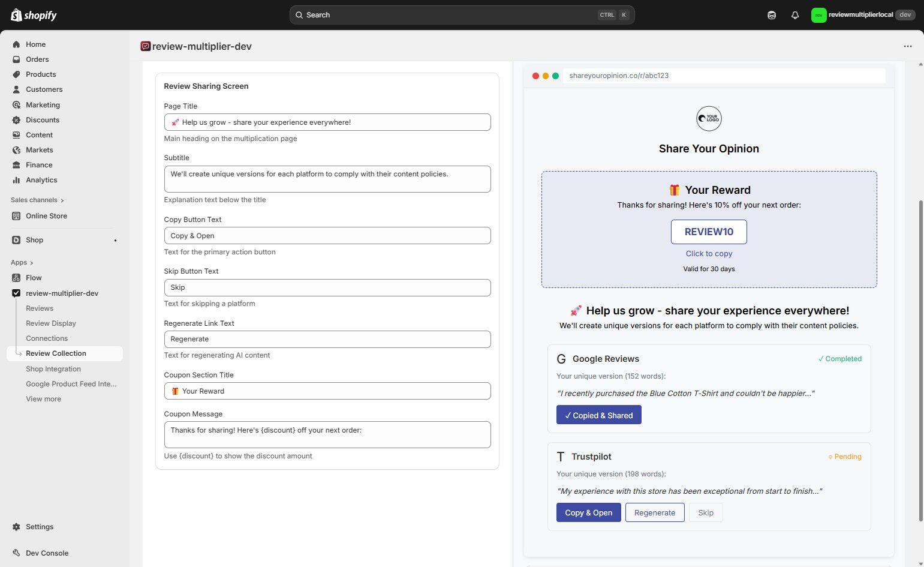This screenshot has width=924, height=567.
Task: Click the Copy & Open button in Trustpilot card
Action: pos(588,512)
